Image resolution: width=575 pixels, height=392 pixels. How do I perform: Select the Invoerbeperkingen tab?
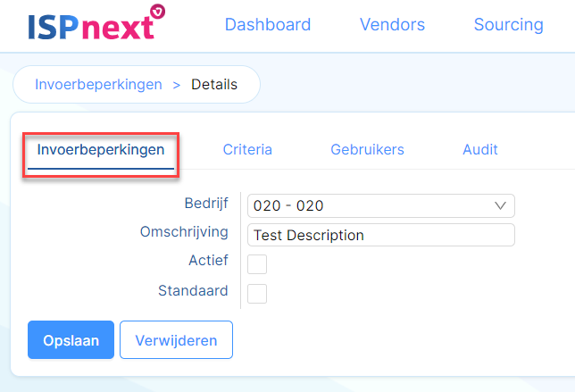101,150
